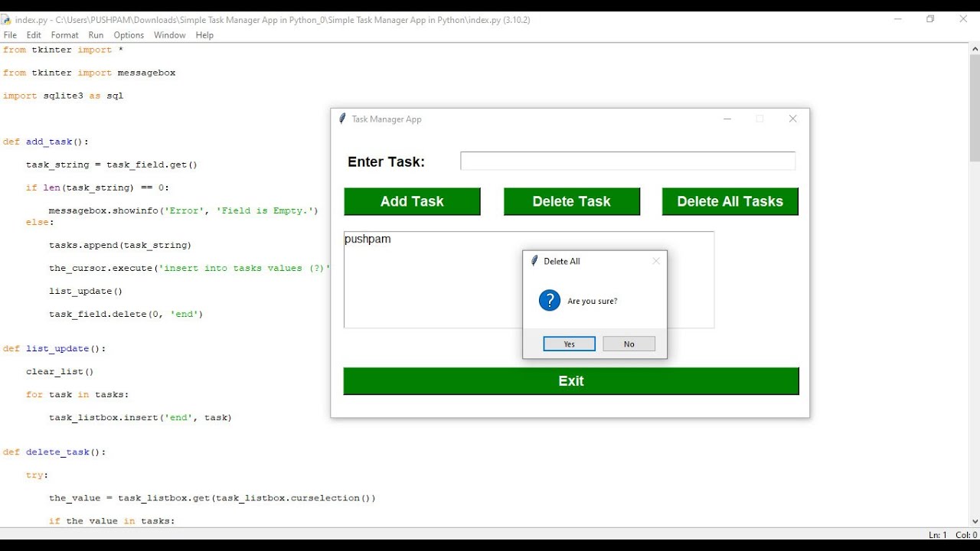This screenshot has height=551, width=980.
Task: Click the green Delete Task button
Action: [x=572, y=201]
